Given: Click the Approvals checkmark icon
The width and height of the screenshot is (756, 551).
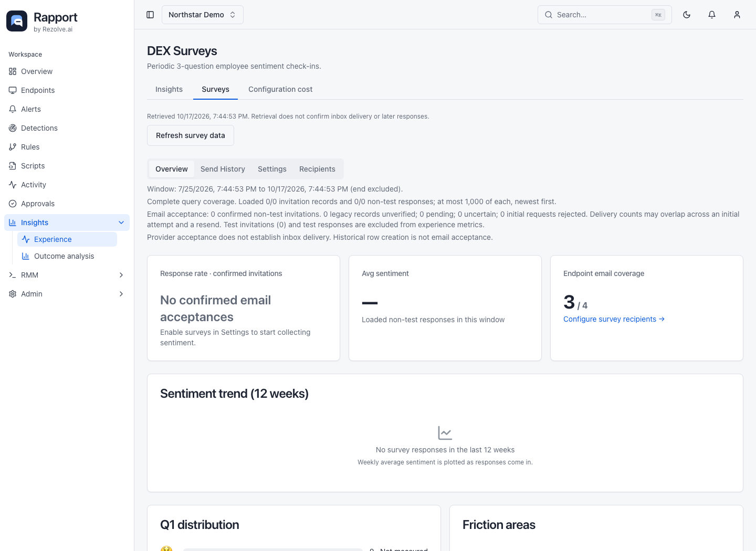Looking at the screenshot, I should coord(13,204).
